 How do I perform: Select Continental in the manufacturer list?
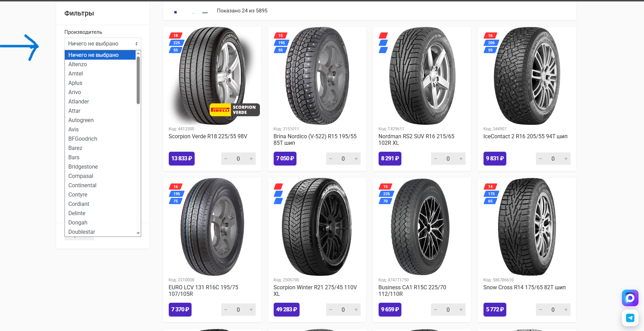[82, 185]
